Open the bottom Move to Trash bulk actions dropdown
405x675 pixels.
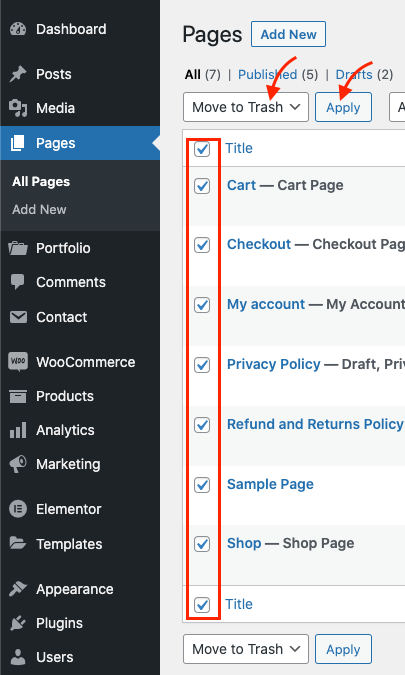coord(246,649)
